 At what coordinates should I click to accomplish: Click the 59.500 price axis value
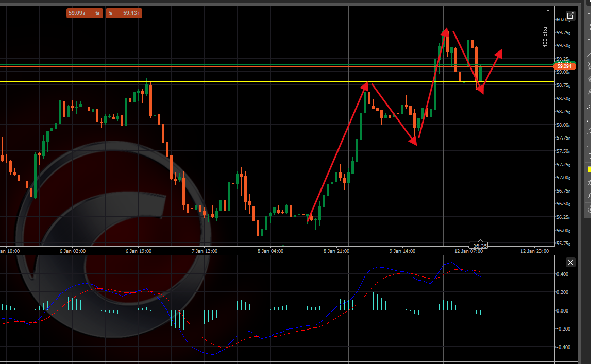tap(563, 46)
